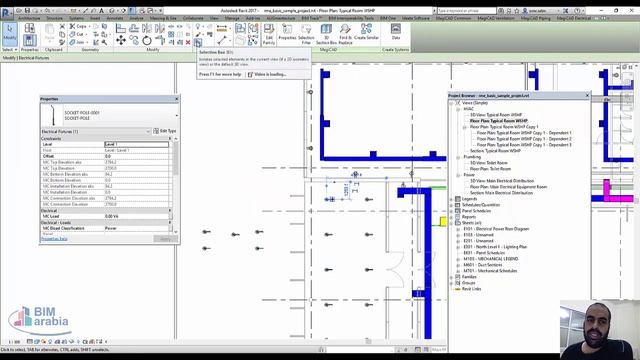The height and width of the screenshot is (360, 640).
Task: Open the Selection Filter tool
Action: [306, 33]
